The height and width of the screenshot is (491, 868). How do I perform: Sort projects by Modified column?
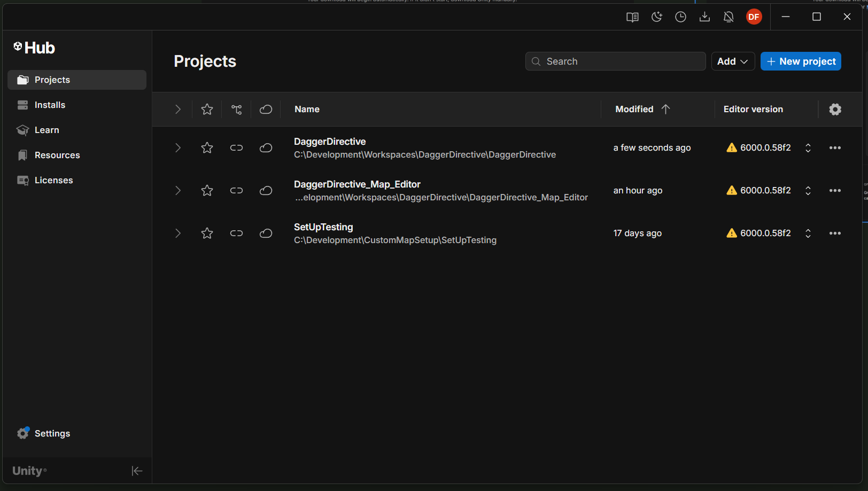pyautogui.click(x=642, y=110)
